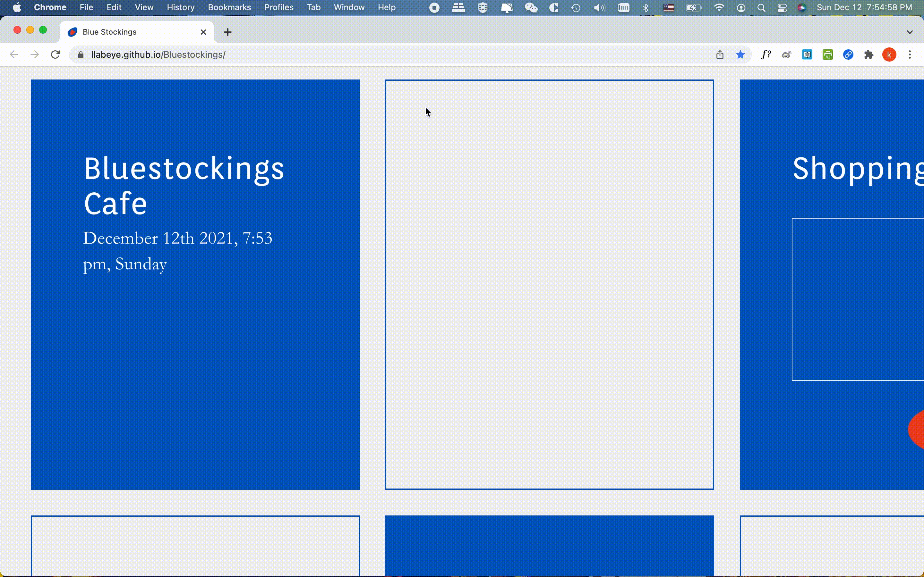Click the blue link extension icon
924x577 pixels.
[x=848, y=54]
